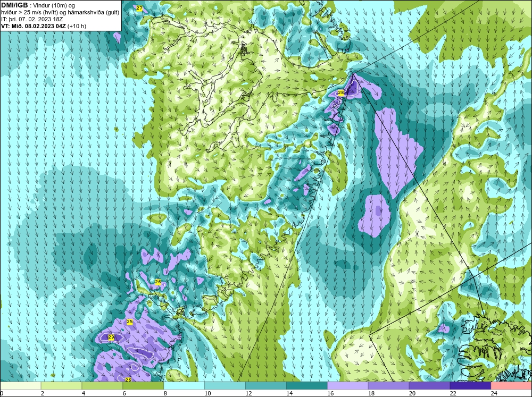Pick the medium teal 12–14 legend swatch
Image resolution: width=532 pixels, height=397 pixels.
265,386
